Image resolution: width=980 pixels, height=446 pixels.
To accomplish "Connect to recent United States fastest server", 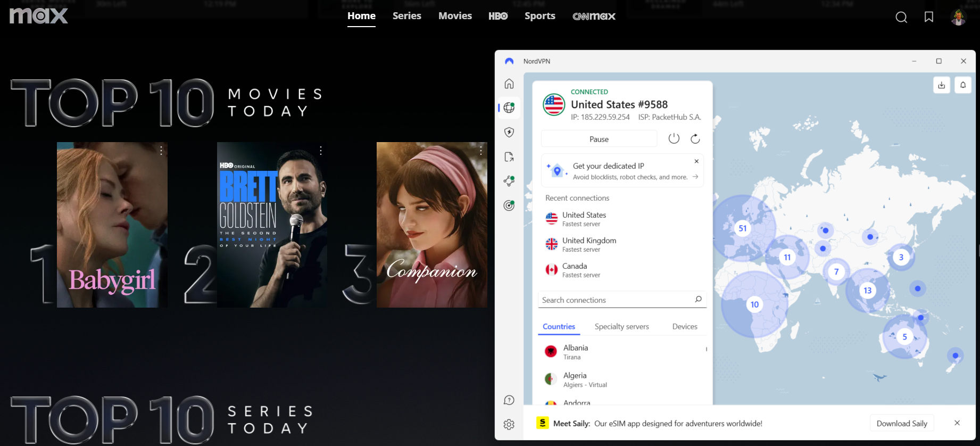I will [622, 219].
